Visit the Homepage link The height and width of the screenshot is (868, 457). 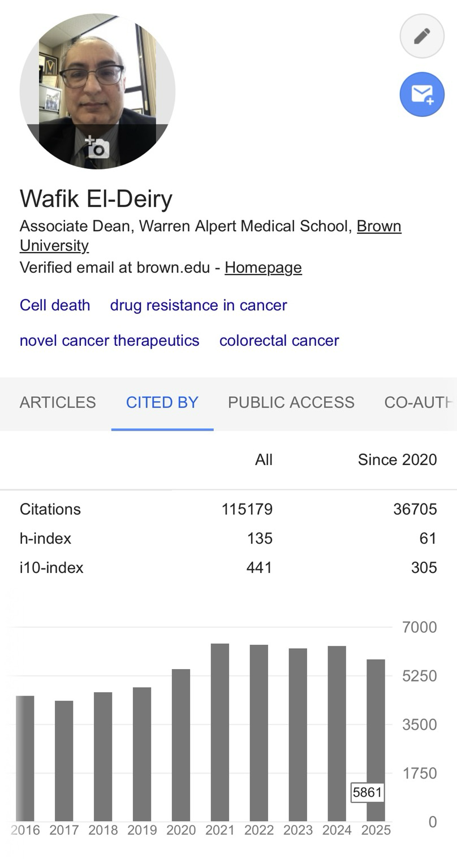coord(263,267)
